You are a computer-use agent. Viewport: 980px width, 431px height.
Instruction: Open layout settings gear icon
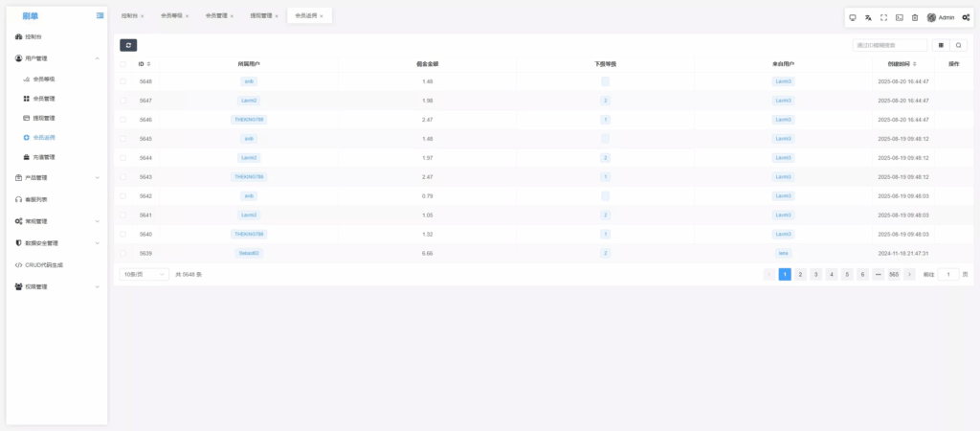point(966,17)
